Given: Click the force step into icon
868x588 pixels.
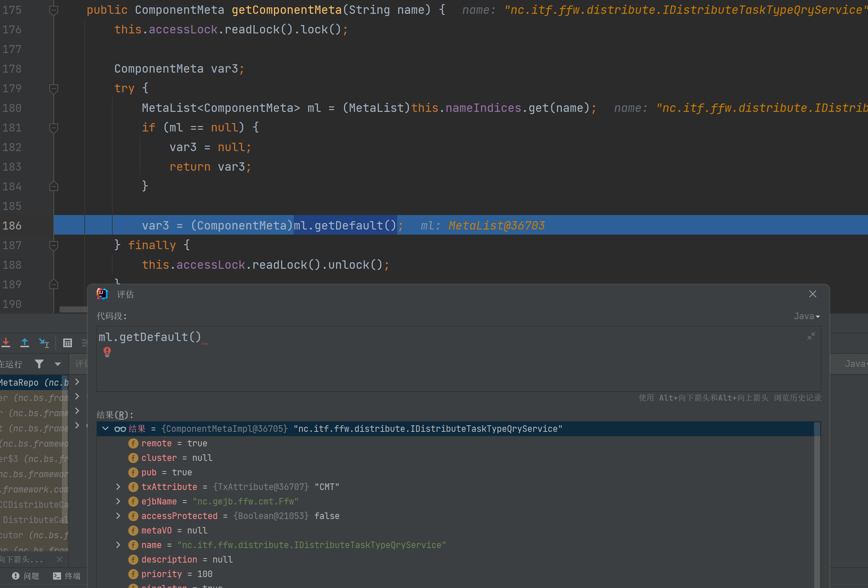Looking at the screenshot, I should [5, 342].
